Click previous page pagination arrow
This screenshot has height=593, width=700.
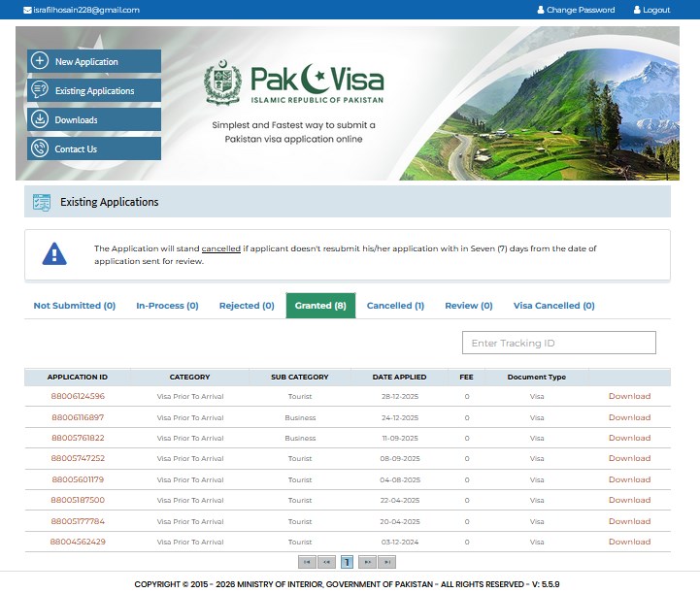pyautogui.click(x=327, y=562)
